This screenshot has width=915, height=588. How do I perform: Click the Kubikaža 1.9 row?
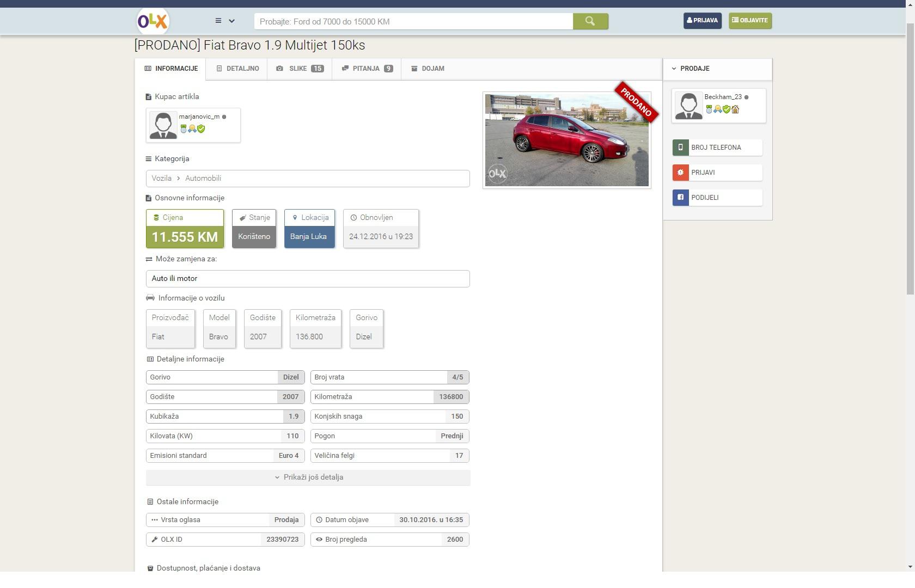coord(225,416)
